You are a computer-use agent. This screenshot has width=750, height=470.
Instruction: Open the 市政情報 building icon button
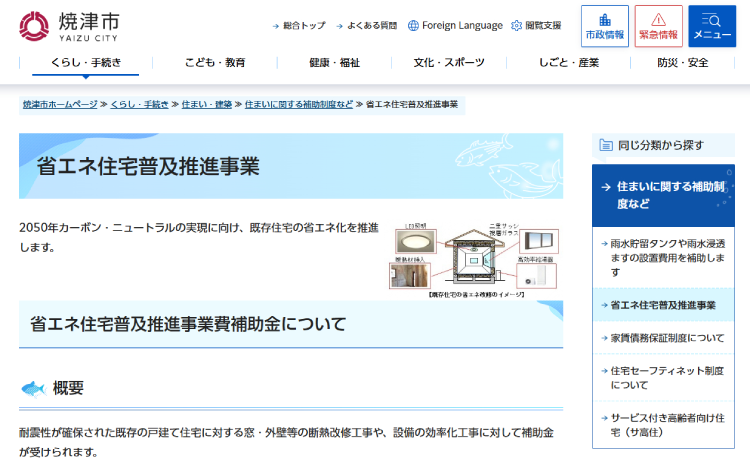click(x=604, y=26)
